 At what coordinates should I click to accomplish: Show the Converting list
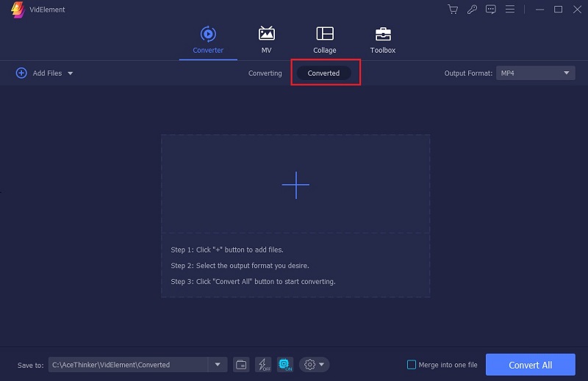pos(265,73)
